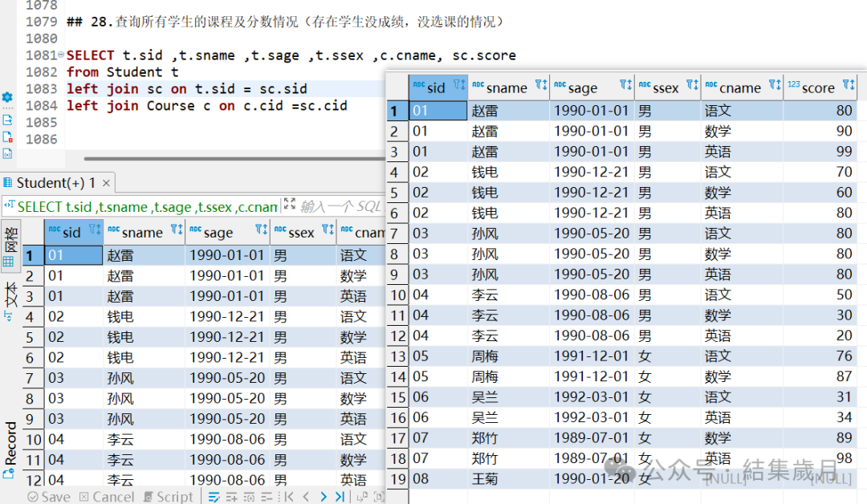Click 王菊 in right panel row 19
This screenshot has height=504, width=867.
point(485,479)
